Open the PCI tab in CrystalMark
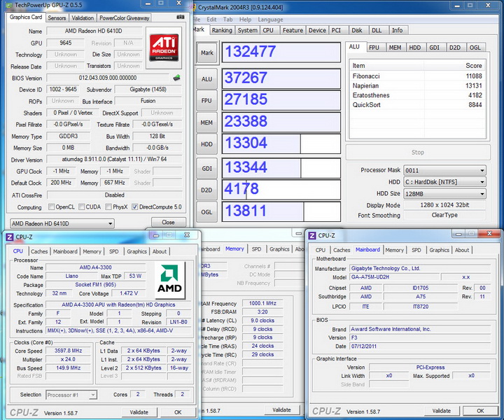The image size is (504, 420). coord(336,30)
